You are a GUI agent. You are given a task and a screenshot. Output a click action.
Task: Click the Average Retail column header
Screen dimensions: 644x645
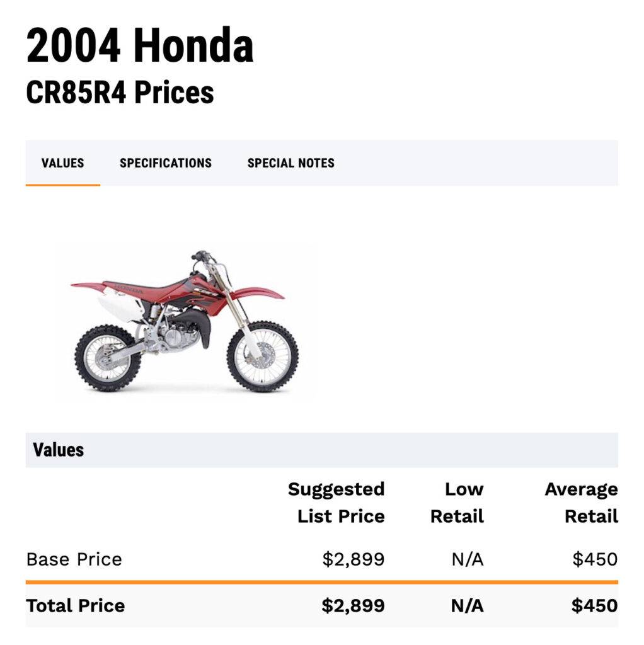tap(581, 503)
